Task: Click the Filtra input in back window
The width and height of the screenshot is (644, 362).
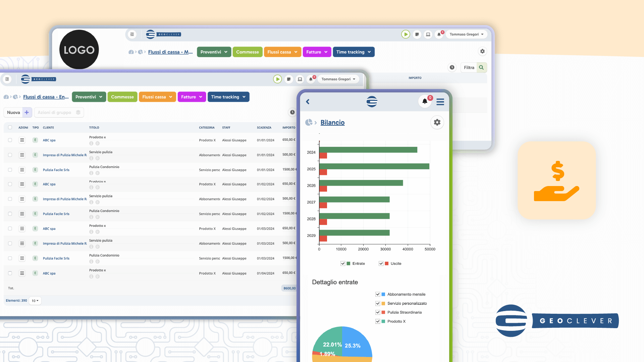Action: point(469,67)
